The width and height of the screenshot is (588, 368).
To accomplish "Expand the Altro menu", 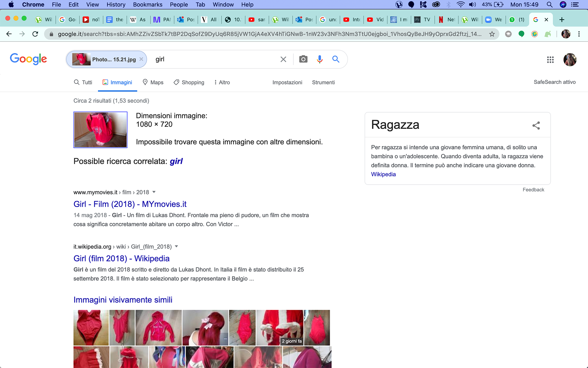I will (x=222, y=82).
